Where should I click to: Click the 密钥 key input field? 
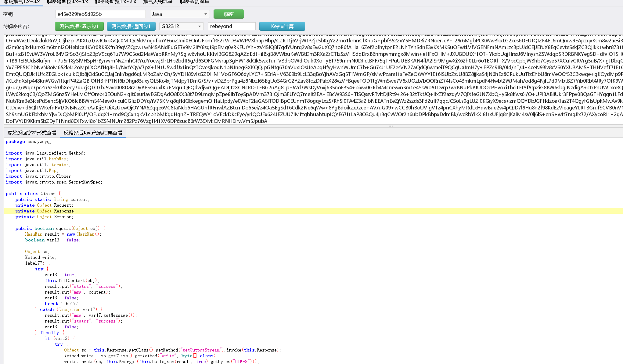(x=100, y=14)
